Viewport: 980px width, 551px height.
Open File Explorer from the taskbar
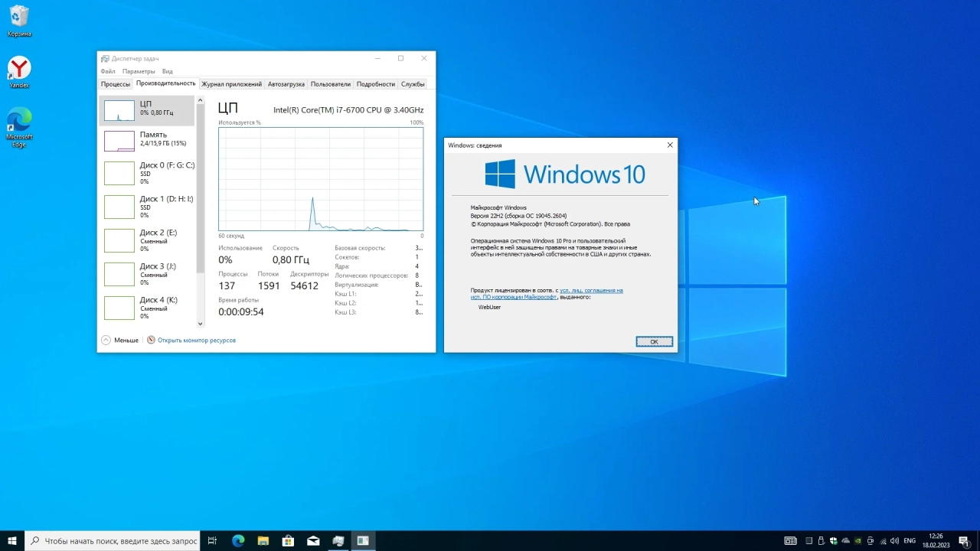[263, 541]
